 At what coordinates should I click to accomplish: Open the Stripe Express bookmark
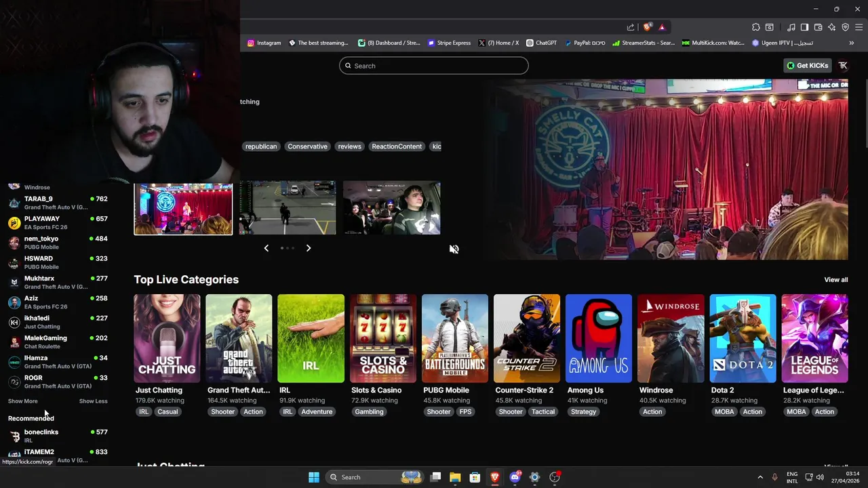[x=449, y=43]
